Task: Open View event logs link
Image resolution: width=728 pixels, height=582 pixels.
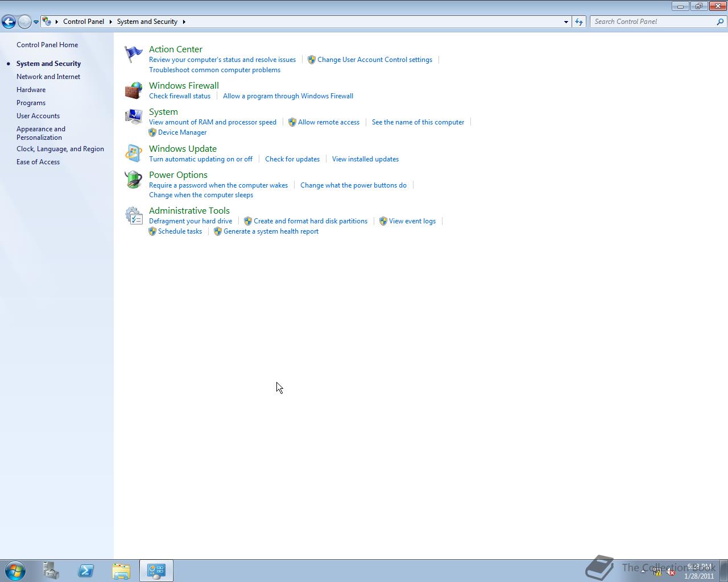Action: coord(412,221)
